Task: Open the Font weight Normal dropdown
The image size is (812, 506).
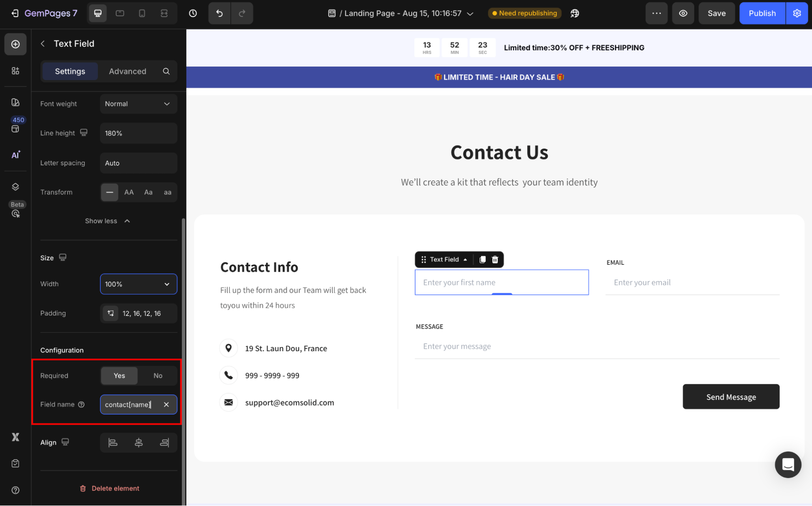Action: [x=138, y=104]
